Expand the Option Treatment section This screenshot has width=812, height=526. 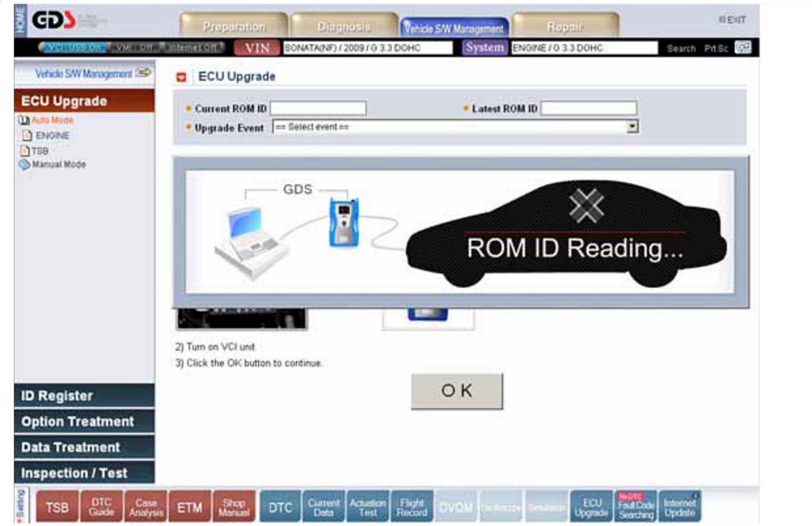tap(84, 422)
